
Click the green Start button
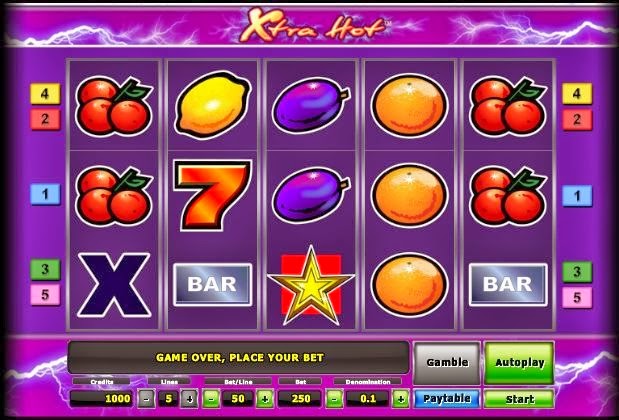pos(519,399)
